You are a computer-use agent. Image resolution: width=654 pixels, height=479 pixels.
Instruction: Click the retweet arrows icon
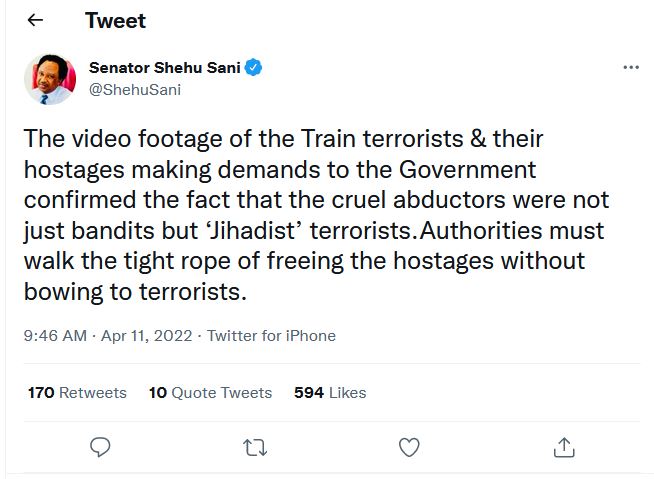pyautogui.click(x=255, y=446)
